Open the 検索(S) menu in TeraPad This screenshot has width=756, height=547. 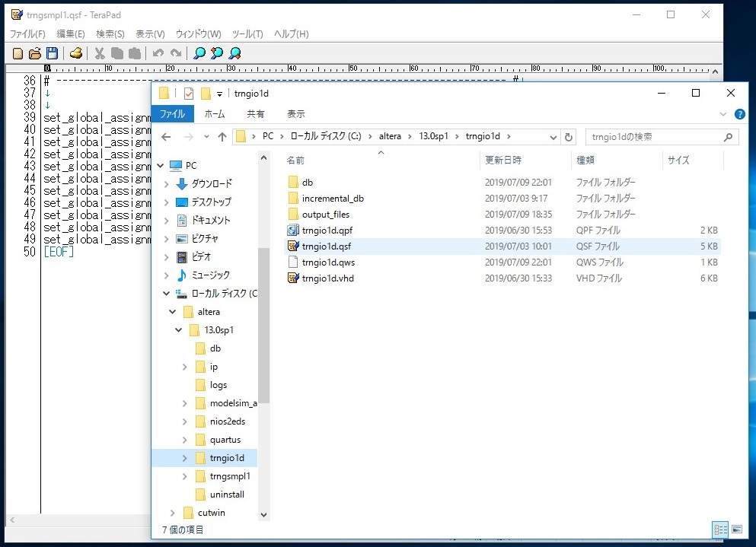(x=110, y=33)
